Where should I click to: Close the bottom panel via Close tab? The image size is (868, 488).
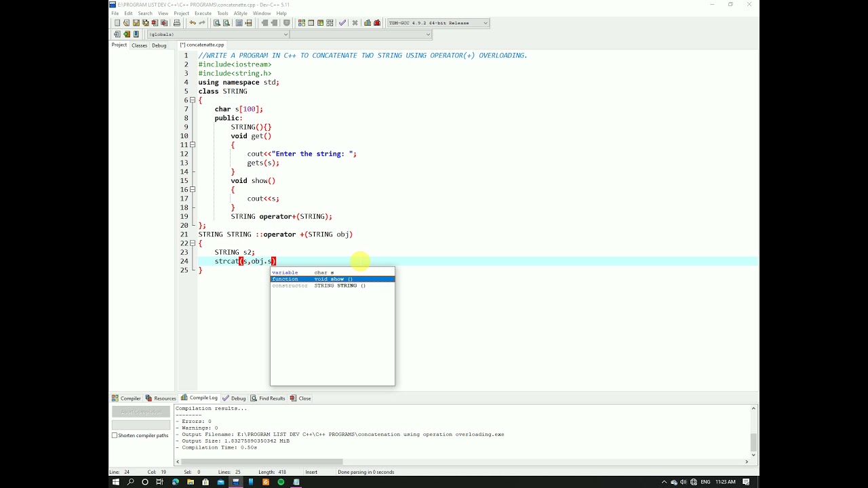tap(300, 398)
